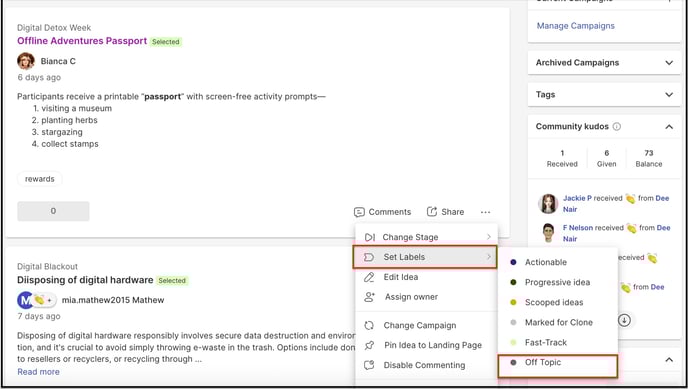Image resolution: width=688 pixels, height=389 pixels.
Task: Select Set Labels menu item
Action: click(425, 257)
